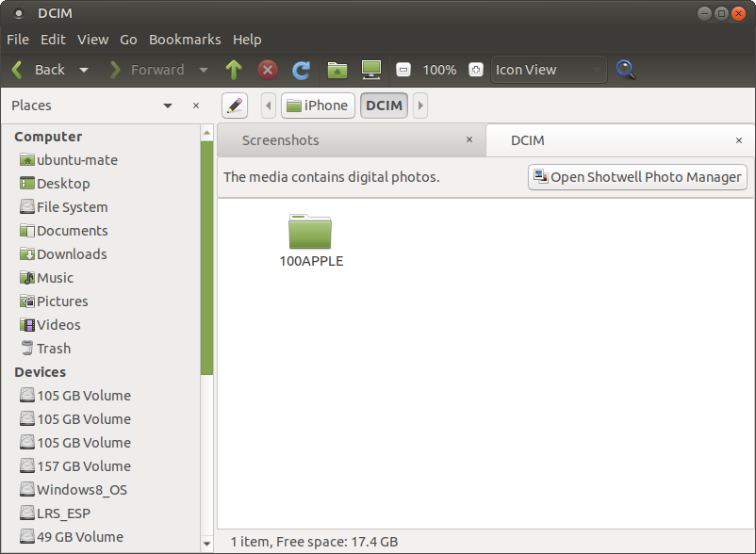
Task: Close the Places side pane
Action: 196,106
